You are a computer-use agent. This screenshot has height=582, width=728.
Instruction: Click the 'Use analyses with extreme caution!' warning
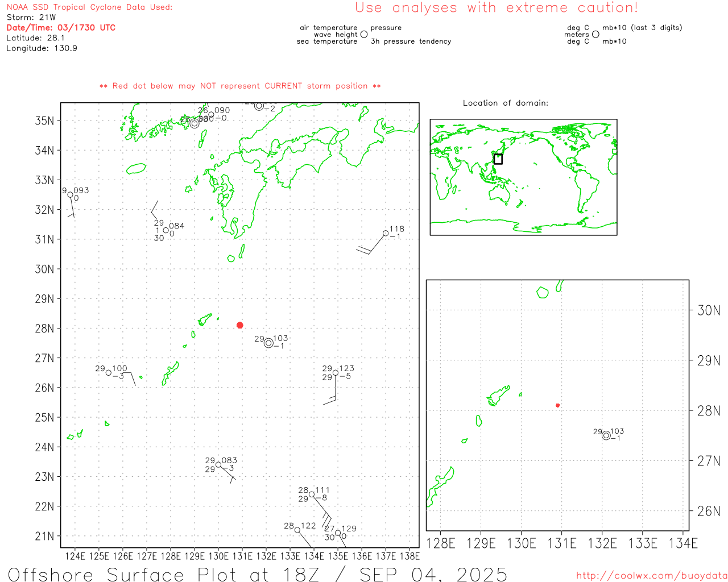(x=497, y=8)
